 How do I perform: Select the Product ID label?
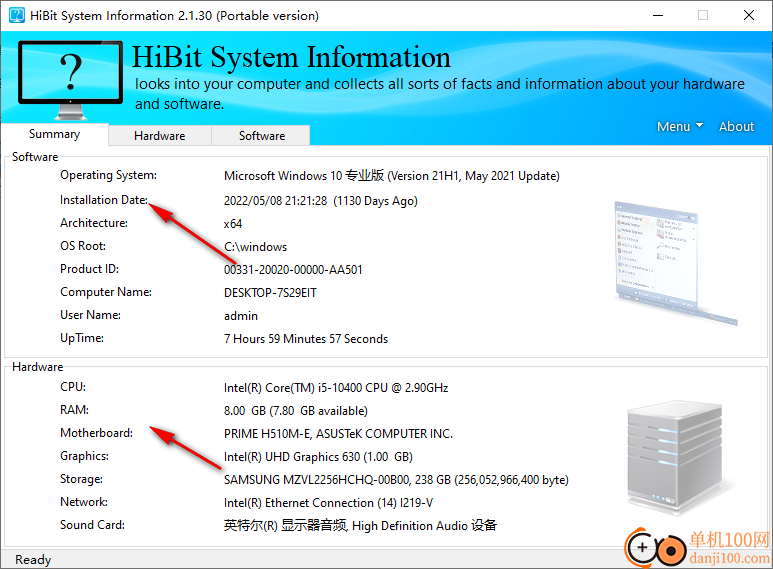89,269
